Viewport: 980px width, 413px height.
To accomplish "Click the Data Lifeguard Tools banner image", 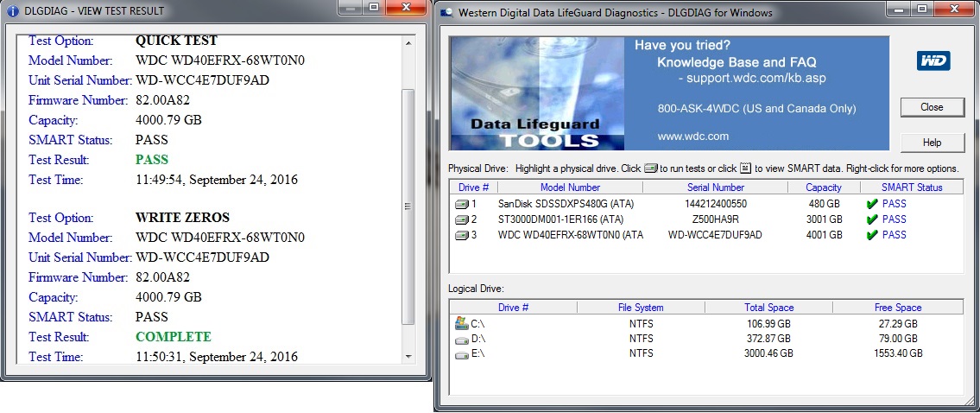I will click(x=537, y=93).
